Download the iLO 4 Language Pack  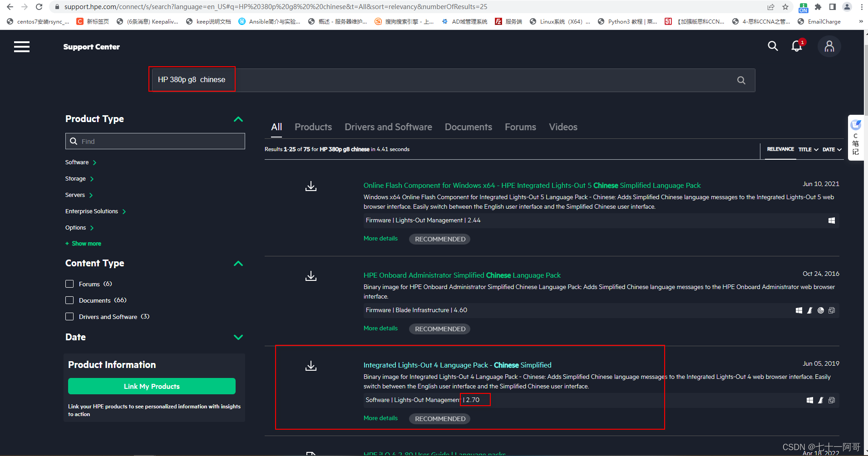pyautogui.click(x=311, y=366)
